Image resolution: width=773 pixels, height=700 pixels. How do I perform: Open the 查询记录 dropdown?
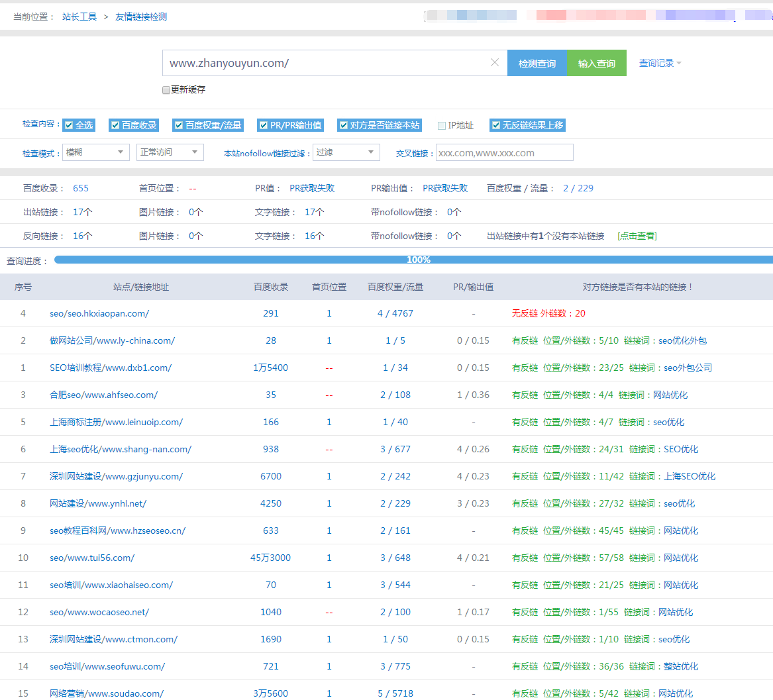[x=660, y=63]
